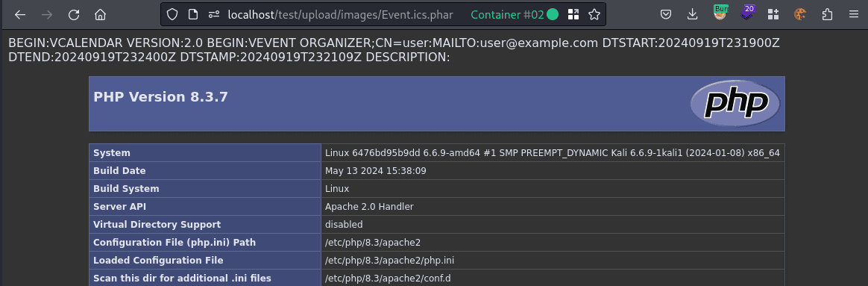Select the DTEND:20240919T232400Z text line
The image size is (868, 286).
click(x=229, y=57)
